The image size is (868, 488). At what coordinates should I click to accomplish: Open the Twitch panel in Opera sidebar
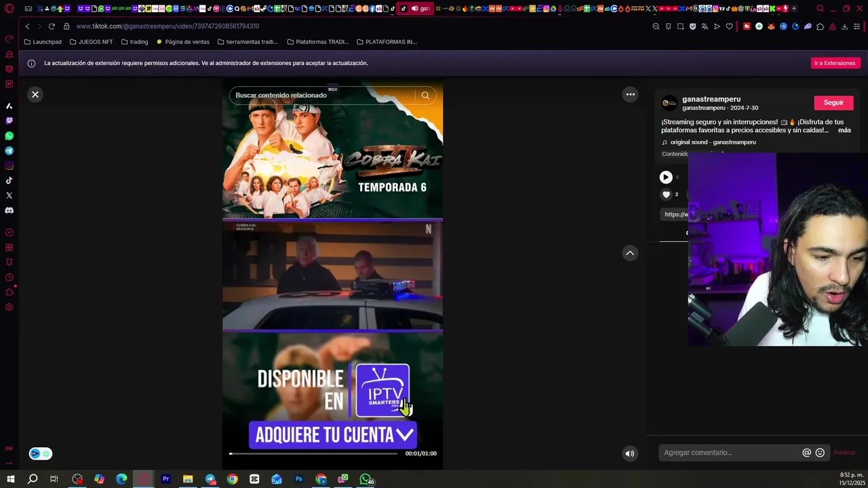pos(9,121)
